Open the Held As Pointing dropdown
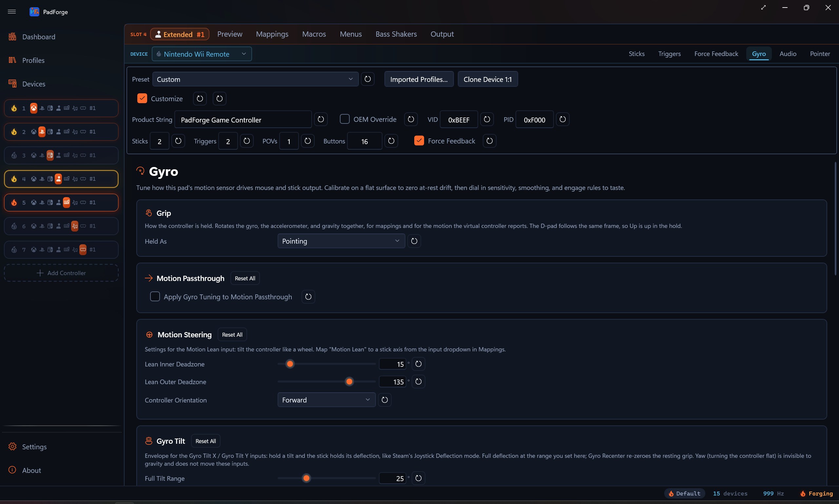This screenshot has width=839, height=504. 341,241
